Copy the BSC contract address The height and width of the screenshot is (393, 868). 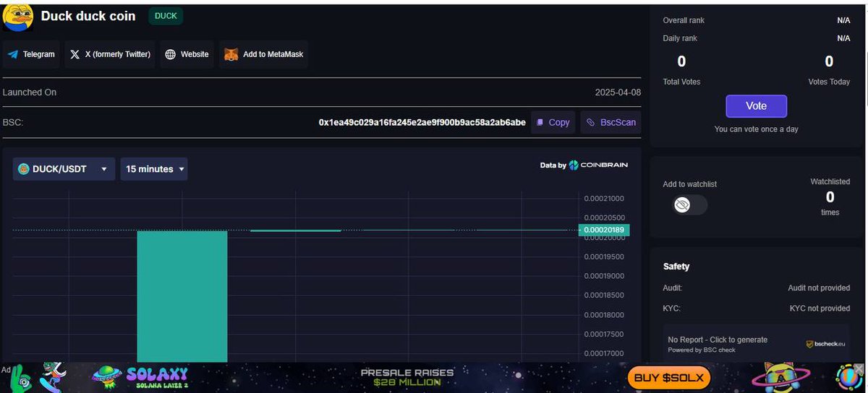tap(553, 122)
